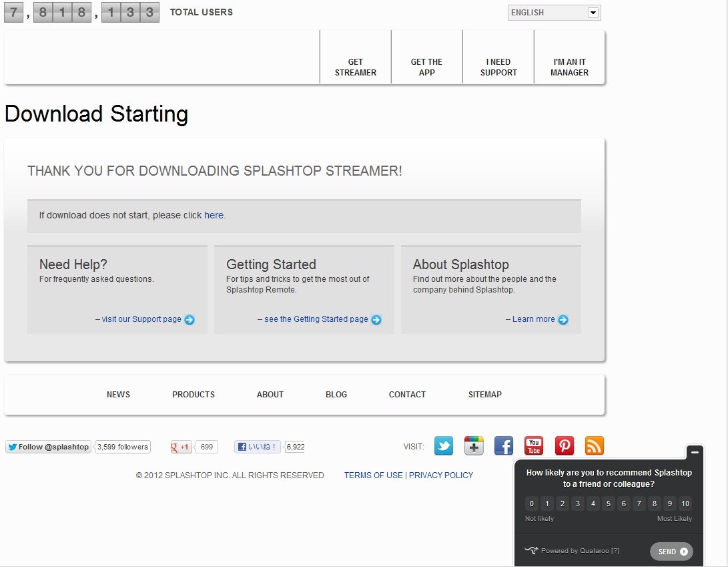728x567 pixels.
Task: Select rating 2 in survey
Action: (563, 504)
